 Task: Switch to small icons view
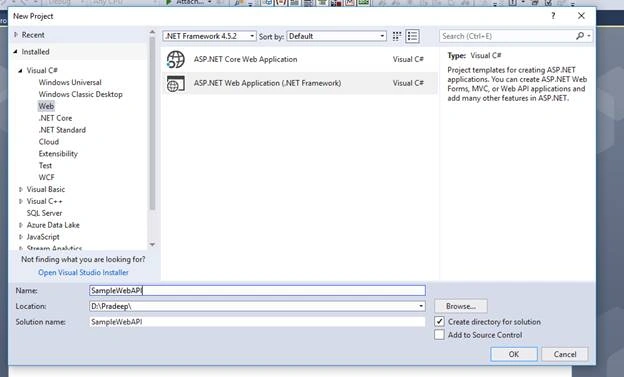pyautogui.click(x=397, y=36)
